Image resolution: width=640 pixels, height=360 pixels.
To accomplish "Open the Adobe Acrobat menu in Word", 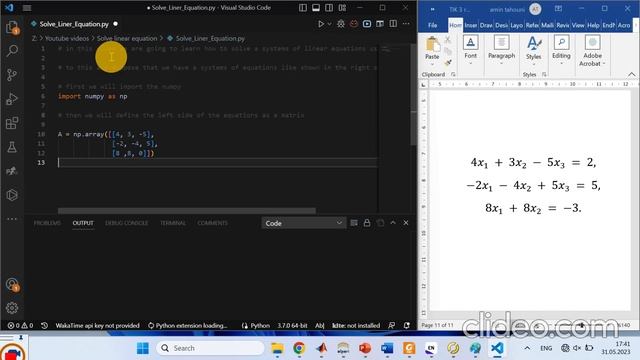I will [x=592, y=51].
